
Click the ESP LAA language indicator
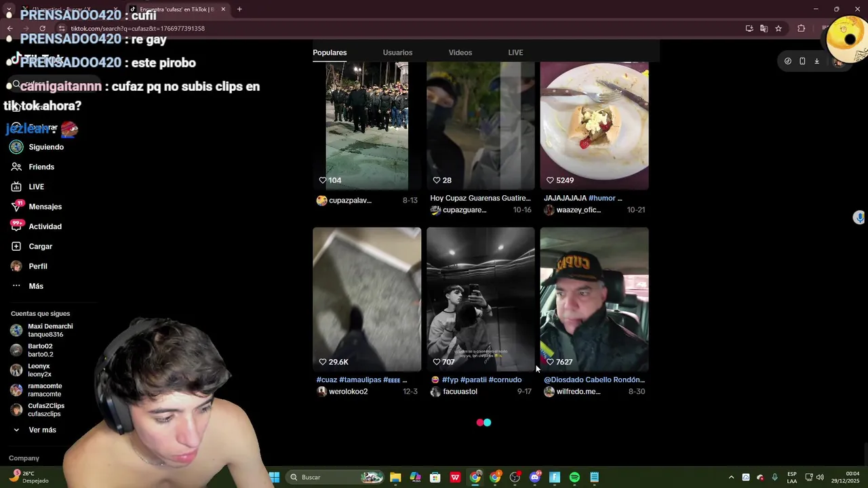[792, 477]
